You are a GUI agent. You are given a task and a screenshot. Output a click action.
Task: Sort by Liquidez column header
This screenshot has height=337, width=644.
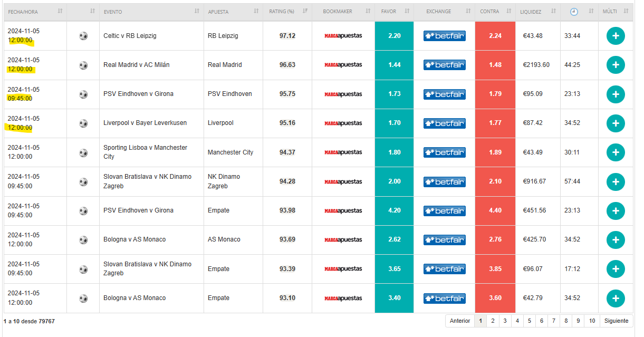530,11
